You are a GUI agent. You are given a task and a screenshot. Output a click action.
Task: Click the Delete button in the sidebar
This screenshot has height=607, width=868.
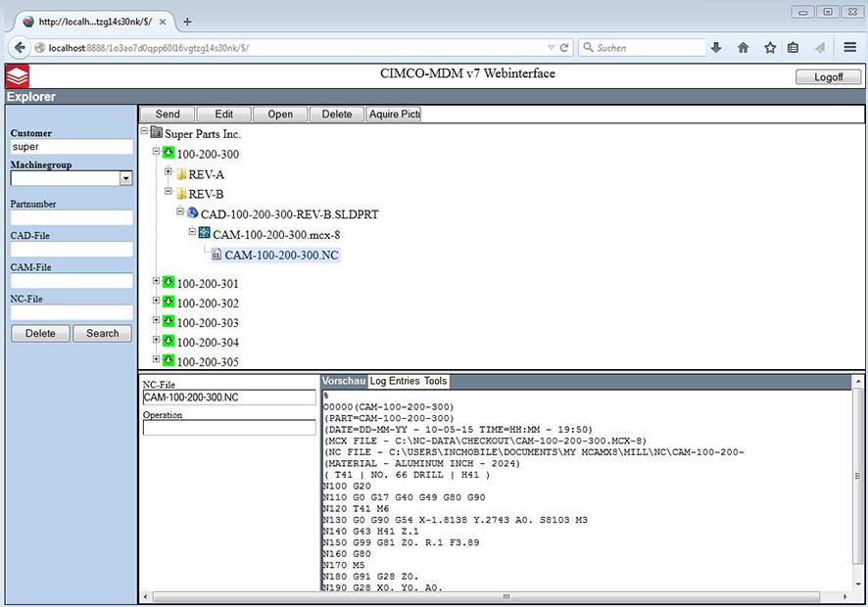tap(40, 333)
